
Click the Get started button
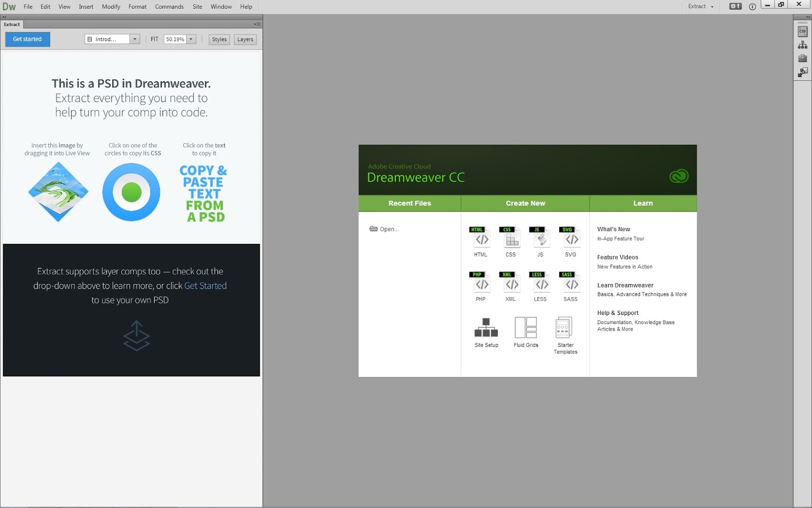[x=27, y=39]
